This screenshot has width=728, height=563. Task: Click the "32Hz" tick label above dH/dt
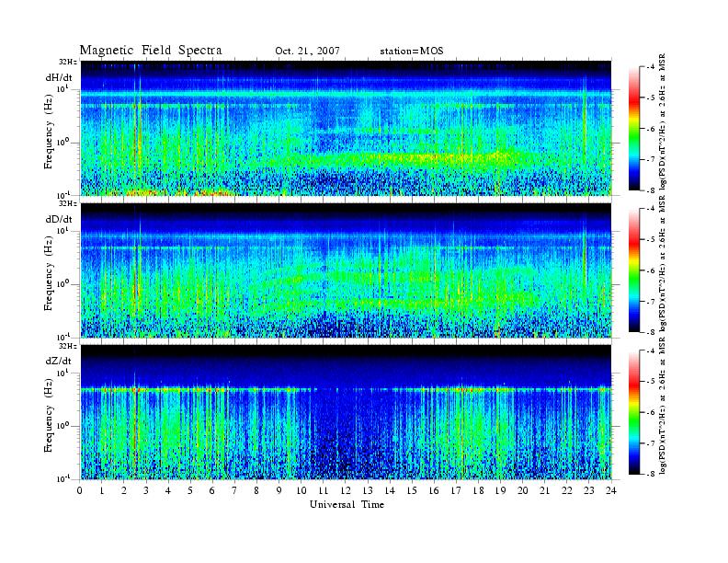[68, 62]
